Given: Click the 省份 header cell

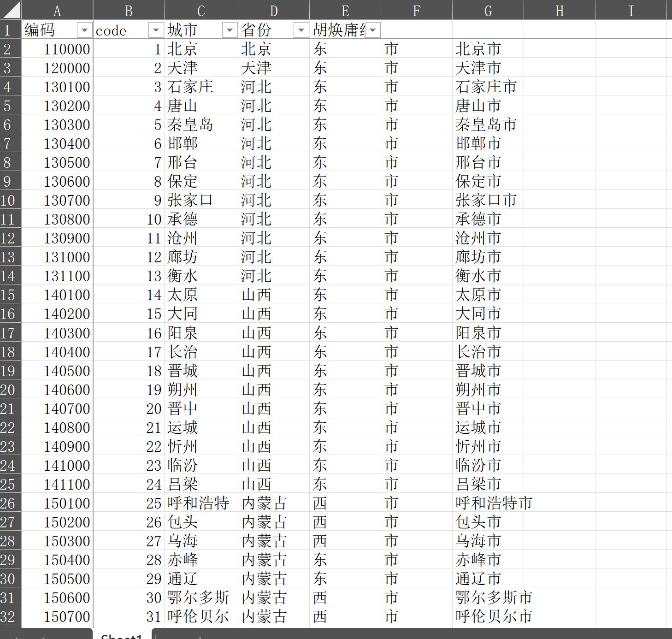Looking at the screenshot, I should [x=274, y=30].
